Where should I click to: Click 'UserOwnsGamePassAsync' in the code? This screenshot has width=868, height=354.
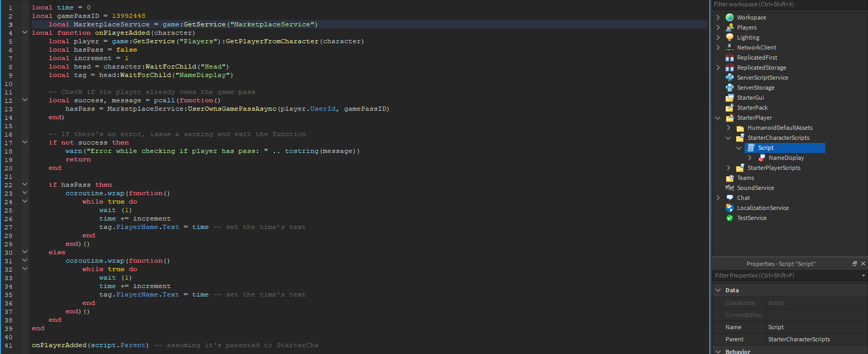(232, 109)
